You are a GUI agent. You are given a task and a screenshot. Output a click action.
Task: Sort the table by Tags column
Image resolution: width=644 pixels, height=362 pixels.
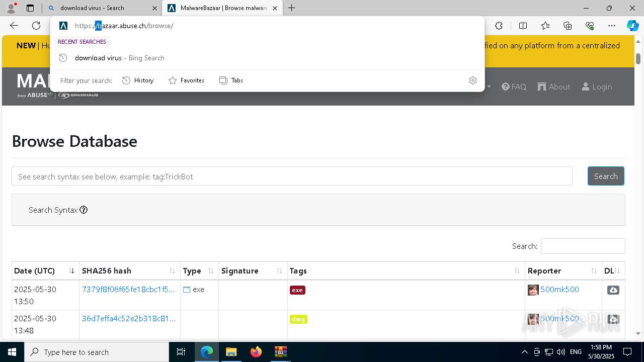coord(406,270)
